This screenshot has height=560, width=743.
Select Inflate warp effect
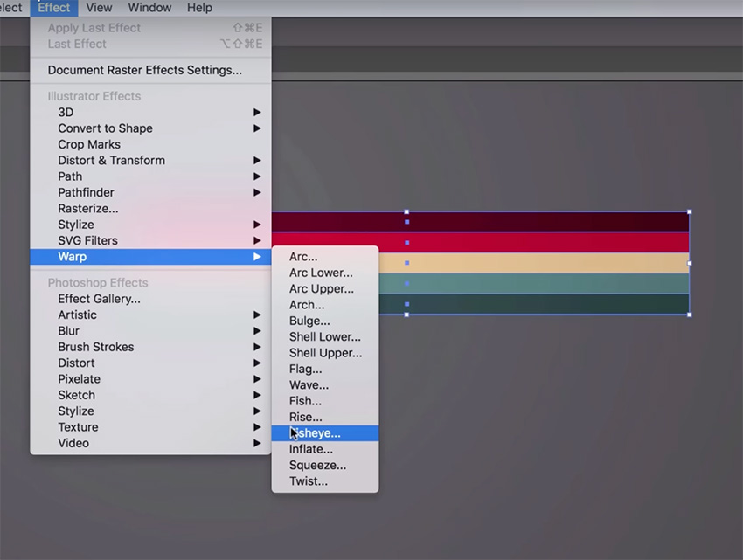pos(311,449)
